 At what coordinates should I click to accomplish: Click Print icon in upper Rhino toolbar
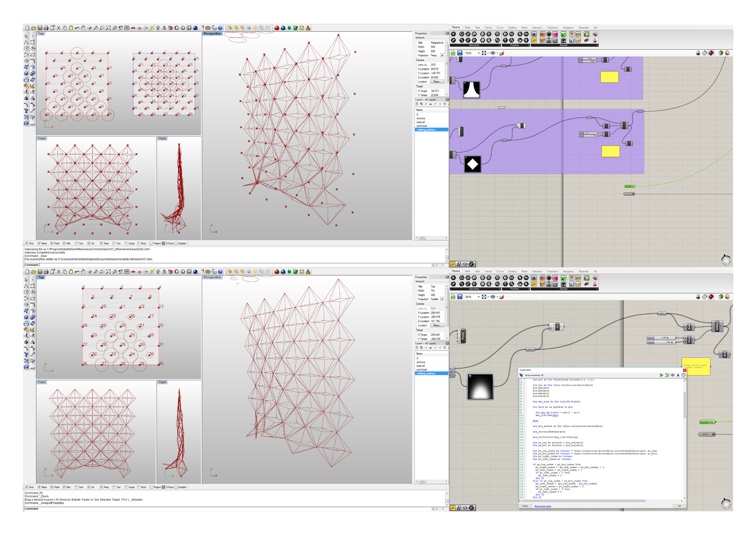[x=46, y=28]
